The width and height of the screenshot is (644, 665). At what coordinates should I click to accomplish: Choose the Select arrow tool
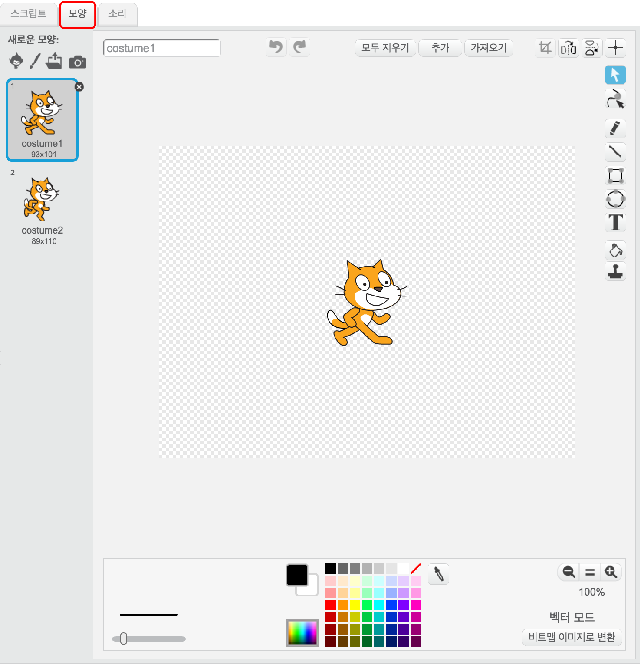click(615, 75)
